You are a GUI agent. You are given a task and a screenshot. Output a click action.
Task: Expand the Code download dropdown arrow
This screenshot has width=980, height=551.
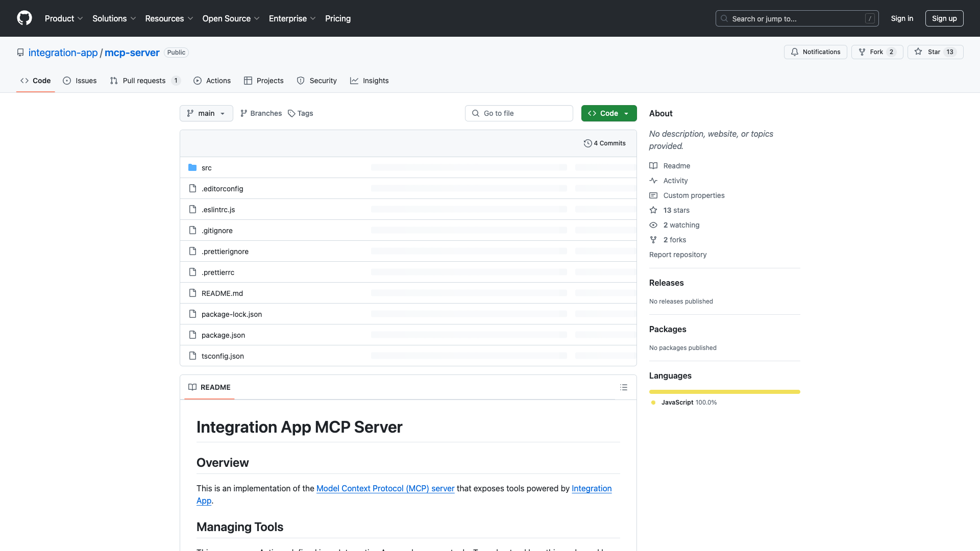(x=627, y=113)
